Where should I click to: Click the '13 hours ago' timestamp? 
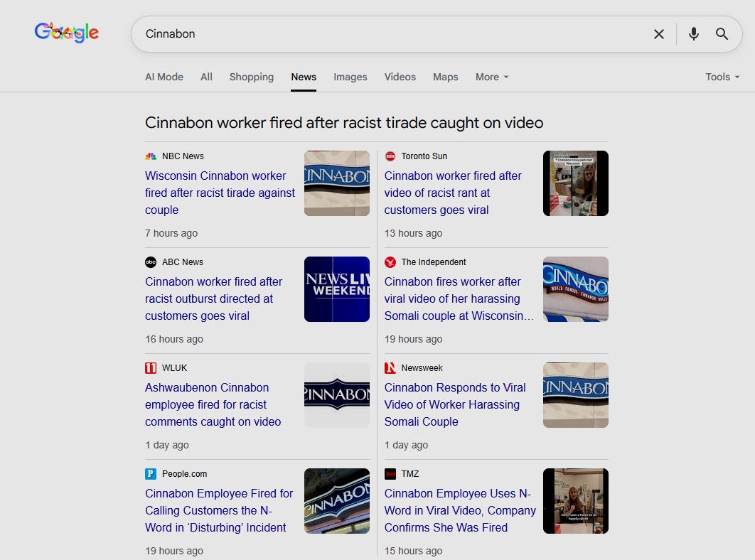pos(413,233)
